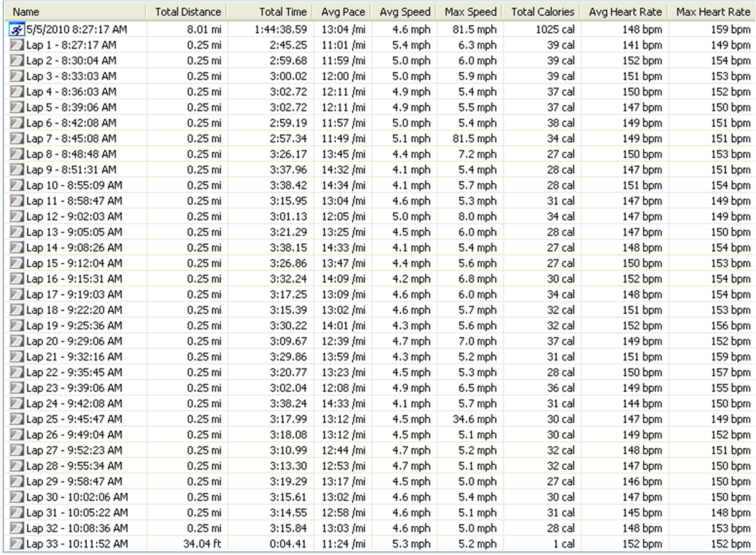The image size is (756, 555).
Task: Click the 2:45.25 time in Lap 1 row
Action: [289, 45]
